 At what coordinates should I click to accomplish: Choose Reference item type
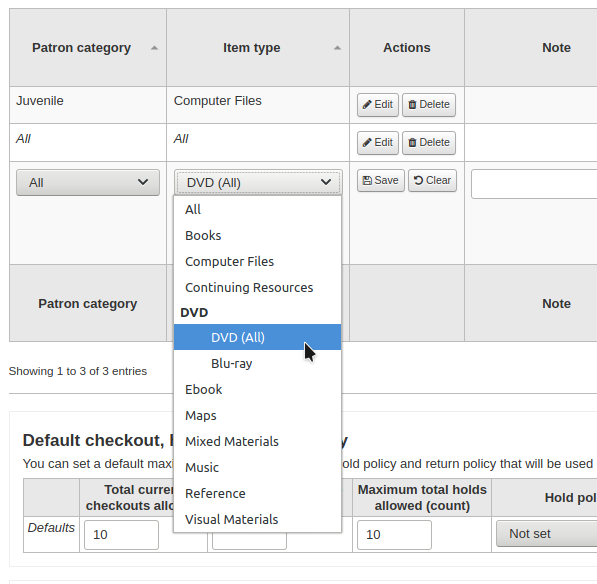pos(257,493)
